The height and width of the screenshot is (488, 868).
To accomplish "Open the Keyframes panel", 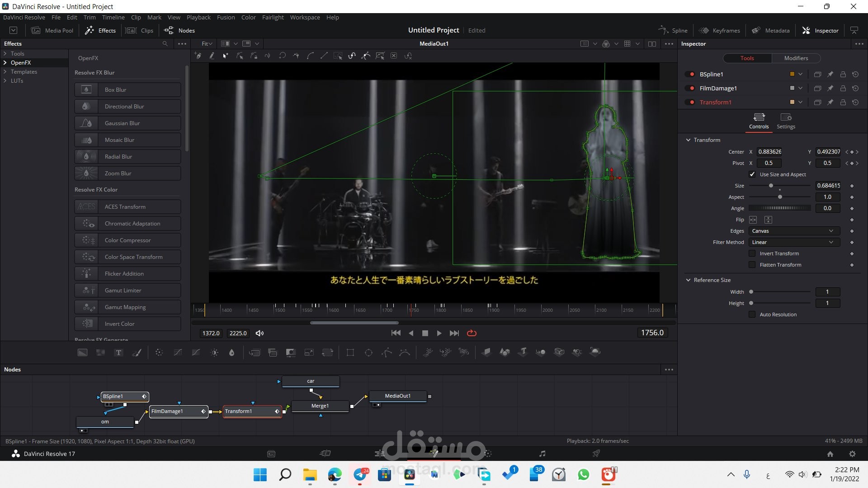I will 720,30.
